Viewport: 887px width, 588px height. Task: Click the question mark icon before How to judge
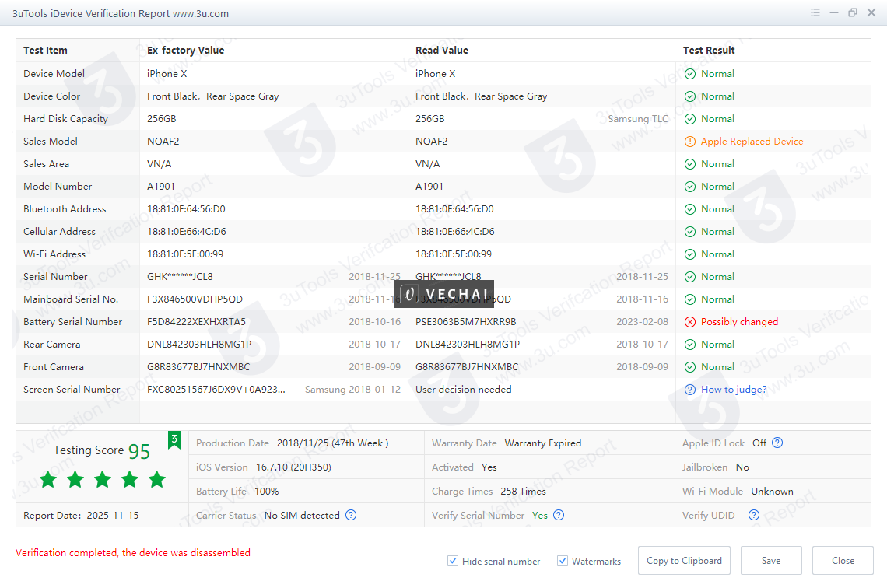tap(690, 389)
